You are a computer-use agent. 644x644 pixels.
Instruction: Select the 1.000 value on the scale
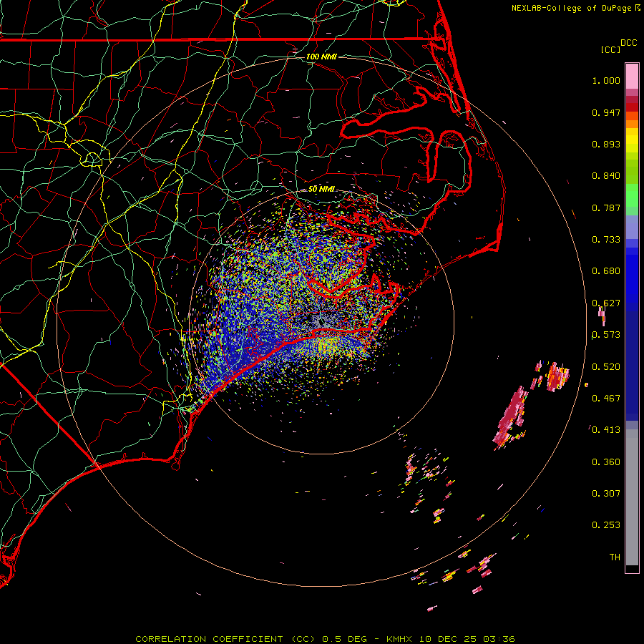pyautogui.click(x=606, y=80)
